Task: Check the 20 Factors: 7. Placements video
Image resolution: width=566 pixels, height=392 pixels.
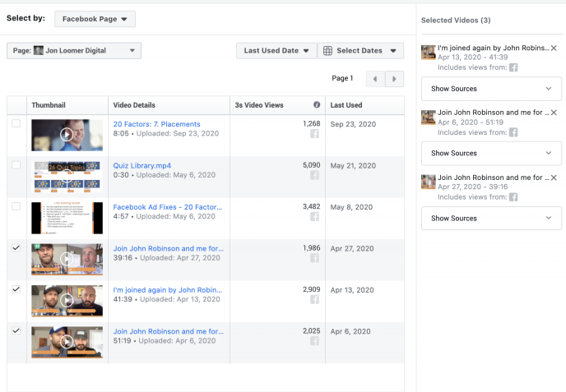Action: (16, 123)
